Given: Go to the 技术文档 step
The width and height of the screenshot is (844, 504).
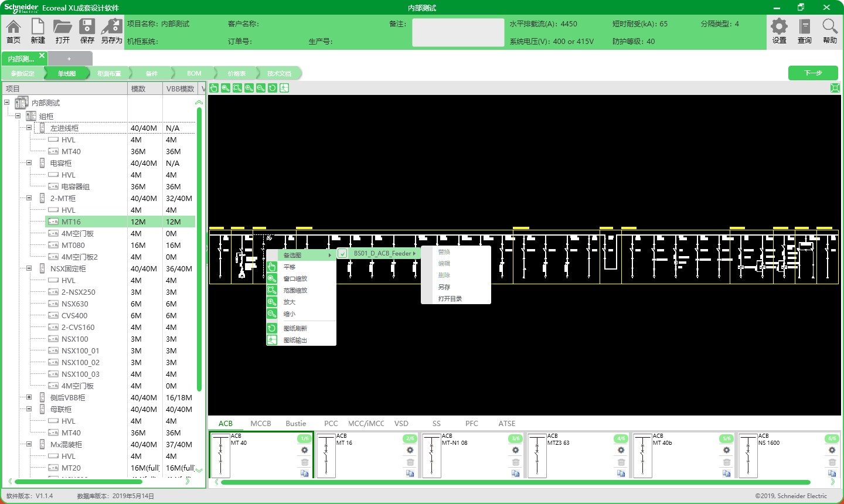Looking at the screenshot, I should [x=279, y=73].
